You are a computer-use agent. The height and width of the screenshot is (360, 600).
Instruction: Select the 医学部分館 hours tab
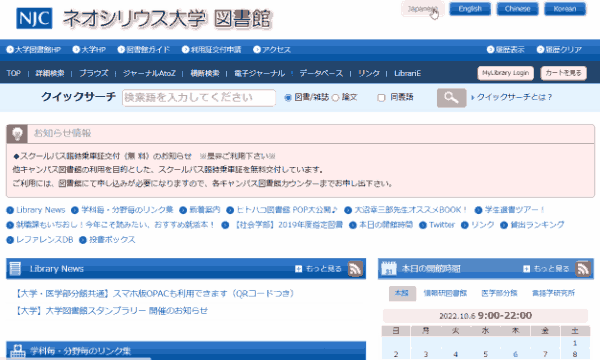(499, 293)
